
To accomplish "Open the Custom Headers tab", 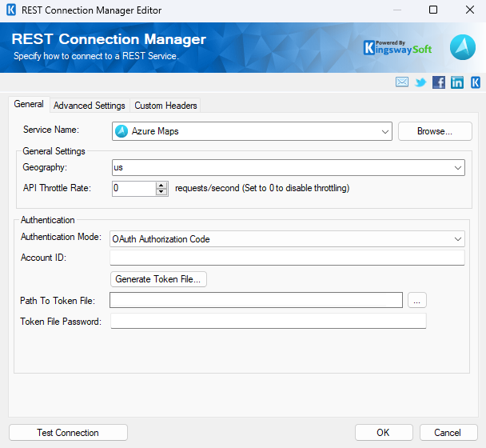I will 165,106.
